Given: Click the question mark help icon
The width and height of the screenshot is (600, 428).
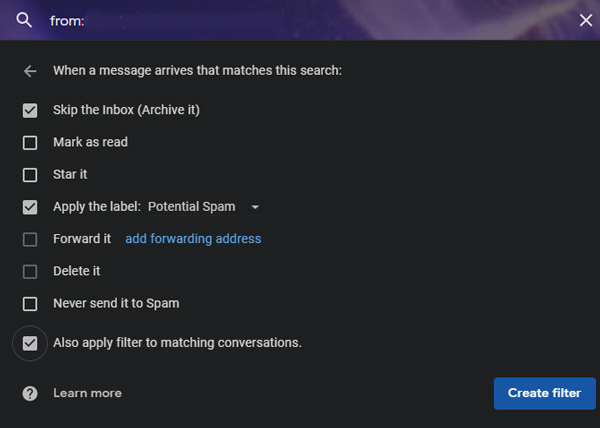Looking at the screenshot, I should 30,393.
